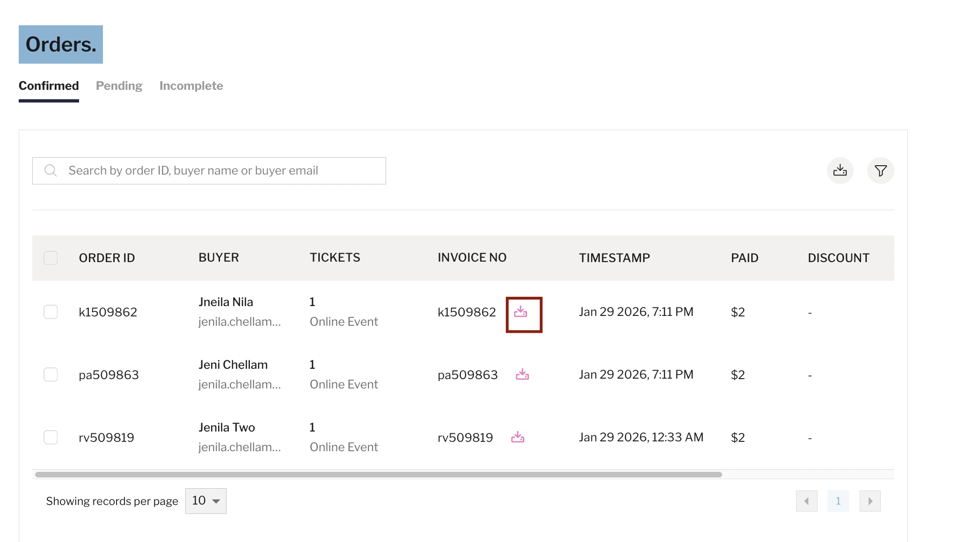The height and width of the screenshot is (542, 980).
Task: Click the search magnifier icon
Action: 51,170
